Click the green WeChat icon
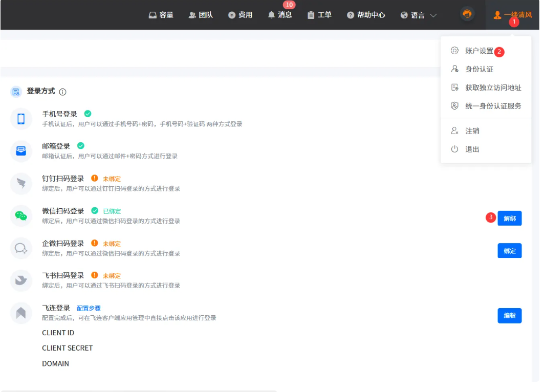545x392 pixels. (21, 215)
